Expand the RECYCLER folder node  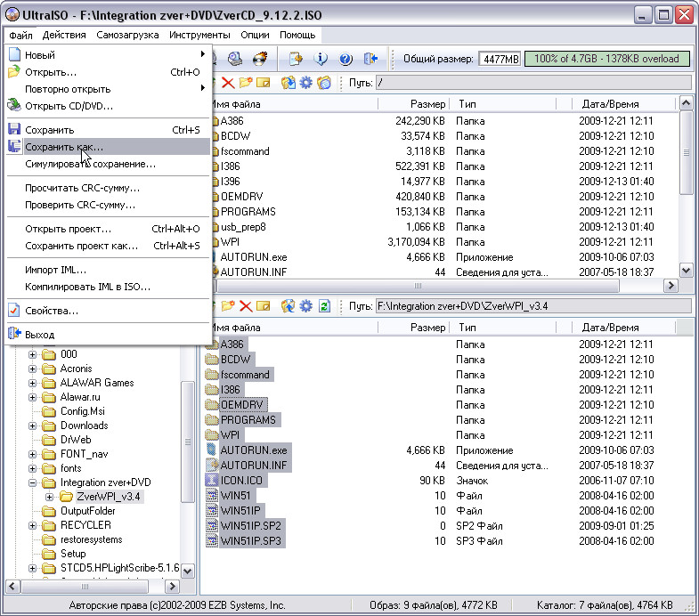click(32, 526)
